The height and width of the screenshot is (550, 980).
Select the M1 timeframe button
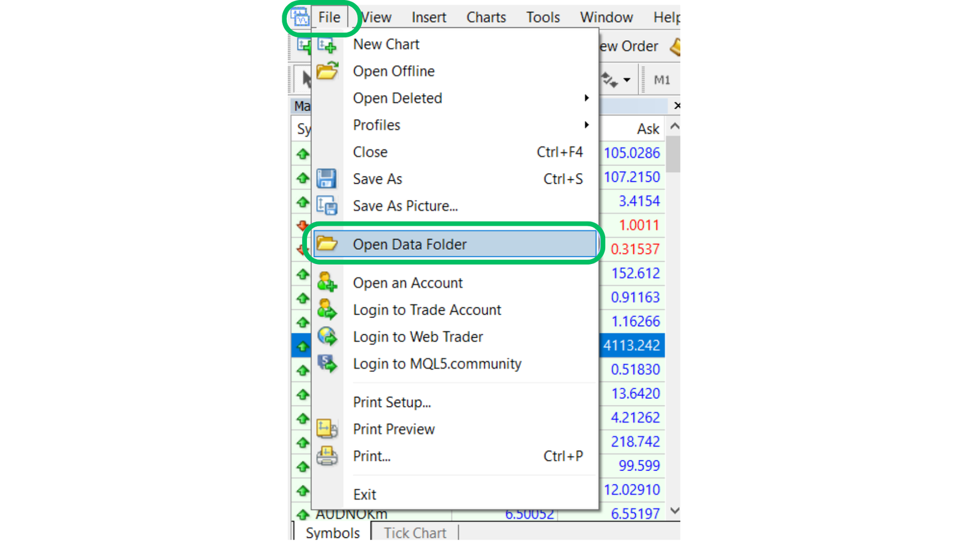(661, 80)
